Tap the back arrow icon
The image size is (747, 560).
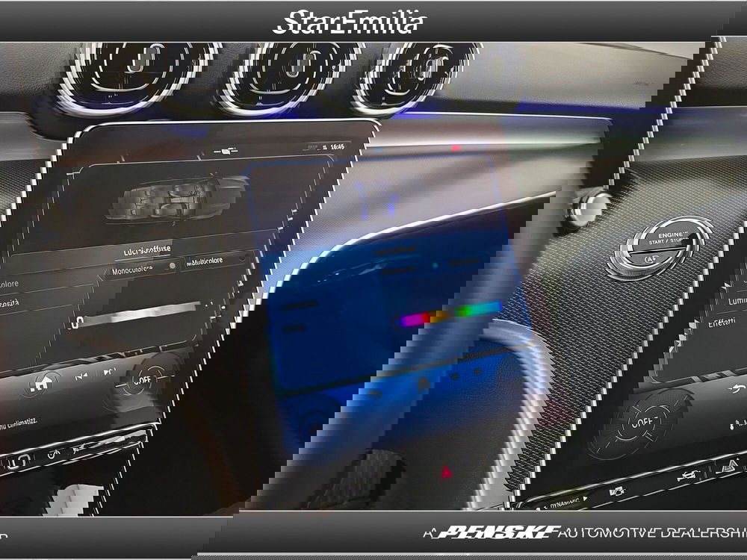tap(738, 388)
